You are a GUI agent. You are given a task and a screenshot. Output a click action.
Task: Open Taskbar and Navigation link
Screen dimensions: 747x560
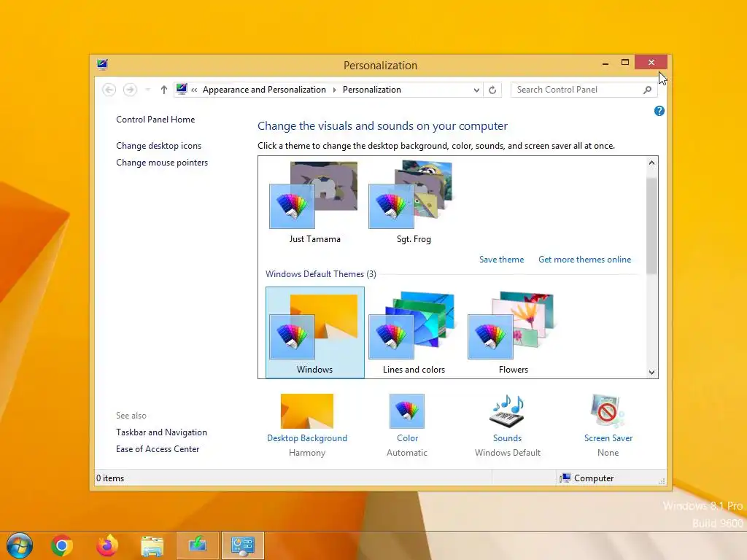(x=161, y=432)
